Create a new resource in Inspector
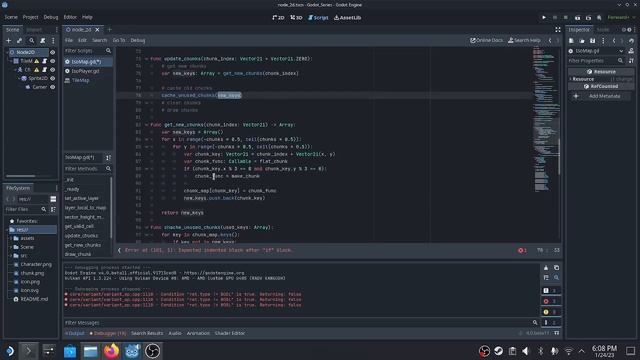 point(571,40)
